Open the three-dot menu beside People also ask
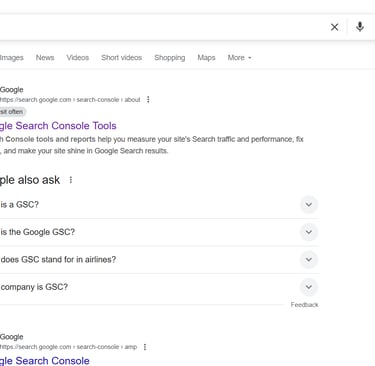Image resolution: width=375 pixels, height=366 pixels. (x=71, y=180)
